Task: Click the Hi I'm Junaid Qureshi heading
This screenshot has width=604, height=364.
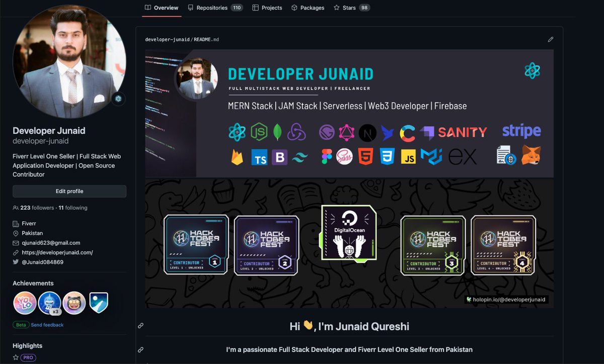Action: (x=349, y=326)
